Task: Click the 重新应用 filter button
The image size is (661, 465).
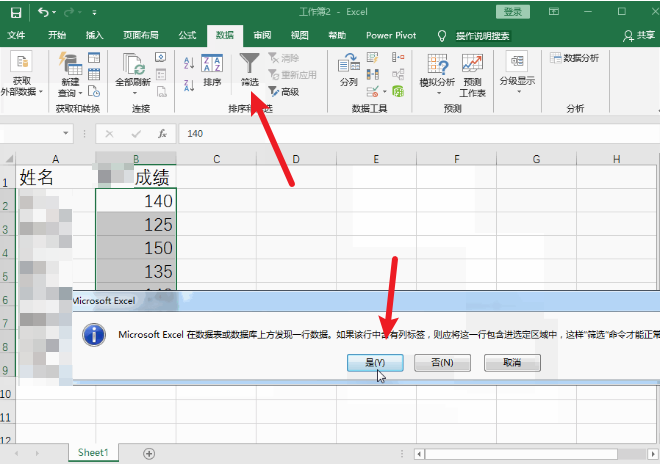Action: click(x=293, y=75)
